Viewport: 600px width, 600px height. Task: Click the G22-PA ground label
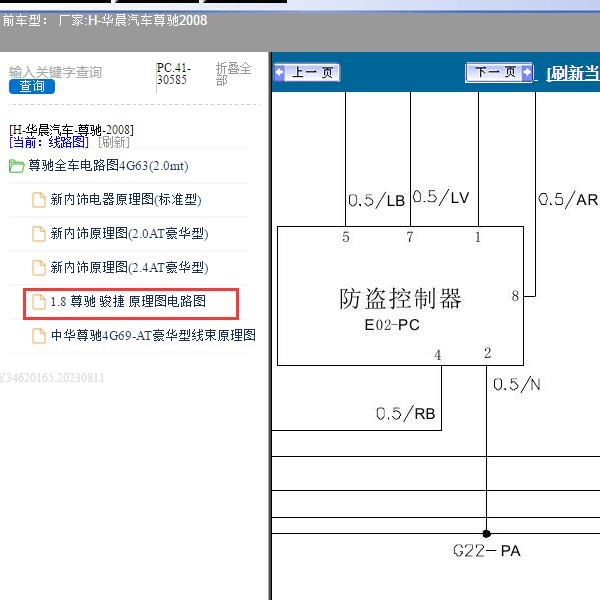click(x=487, y=551)
